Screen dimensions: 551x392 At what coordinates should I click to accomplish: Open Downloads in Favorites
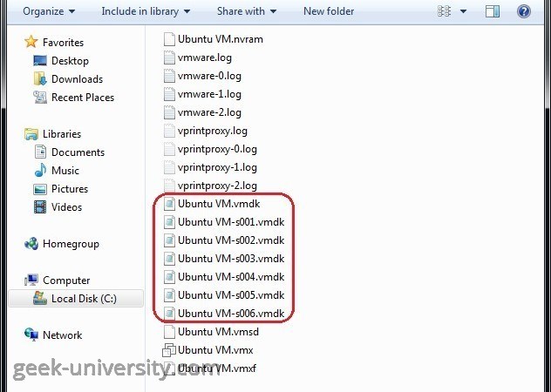pyautogui.click(x=77, y=79)
